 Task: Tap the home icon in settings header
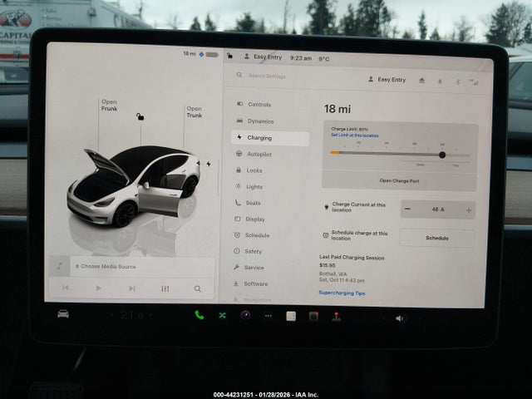421,81
